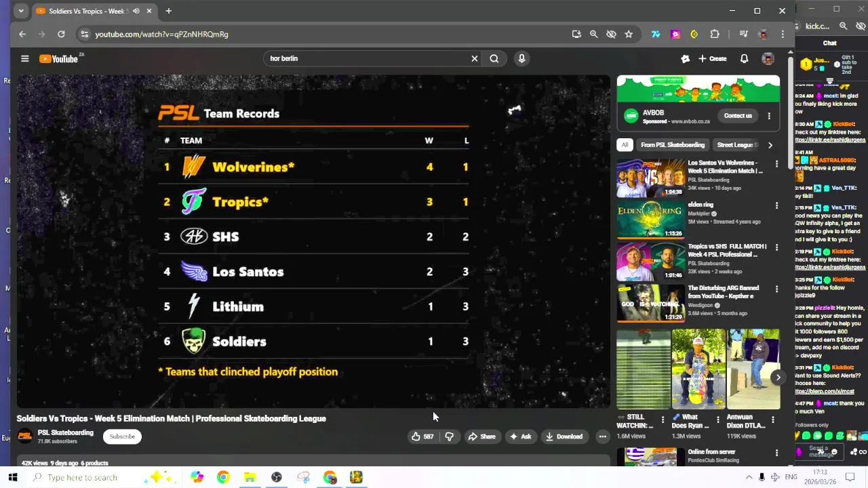Open Chrome media controls icon
868x488 pixels.
pyautogui.click(x=744, y=34)
